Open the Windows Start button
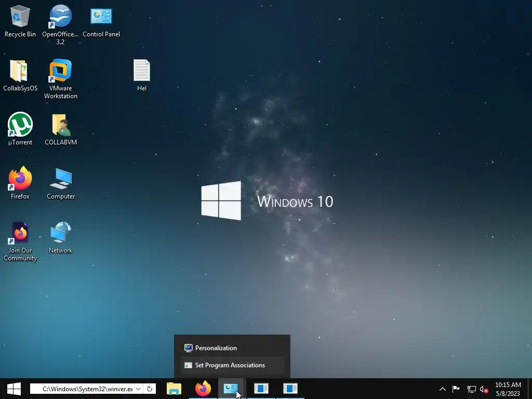The width and height of the screenshot is (532, 399). 14,389
